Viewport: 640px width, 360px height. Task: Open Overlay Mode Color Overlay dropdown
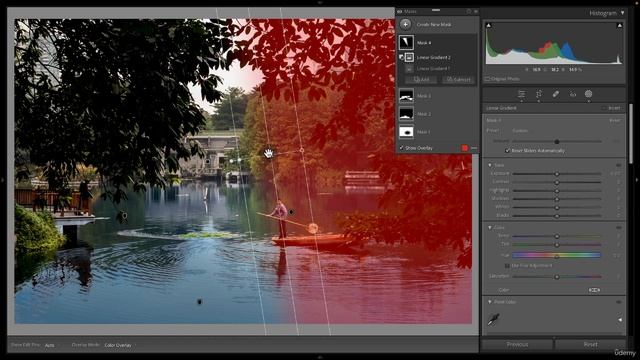(118, 345)
